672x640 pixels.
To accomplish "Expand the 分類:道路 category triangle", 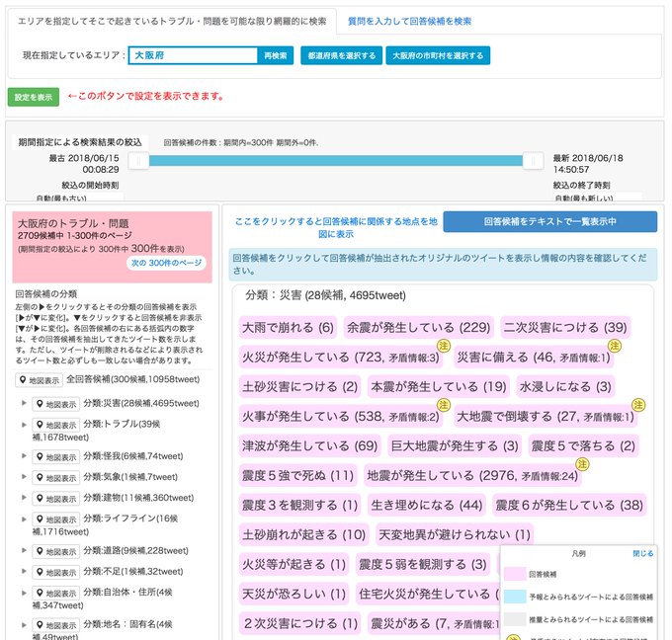I will click(24, 550).
